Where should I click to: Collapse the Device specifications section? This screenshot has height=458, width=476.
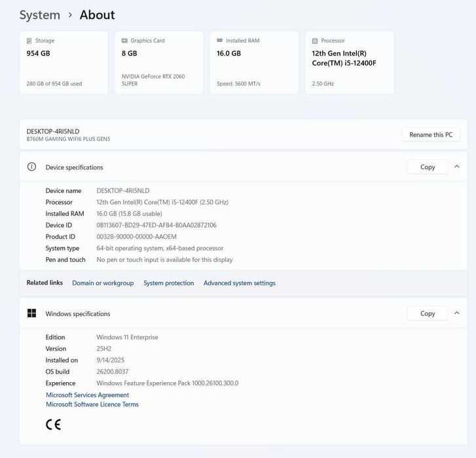click(x=457, y=167)
